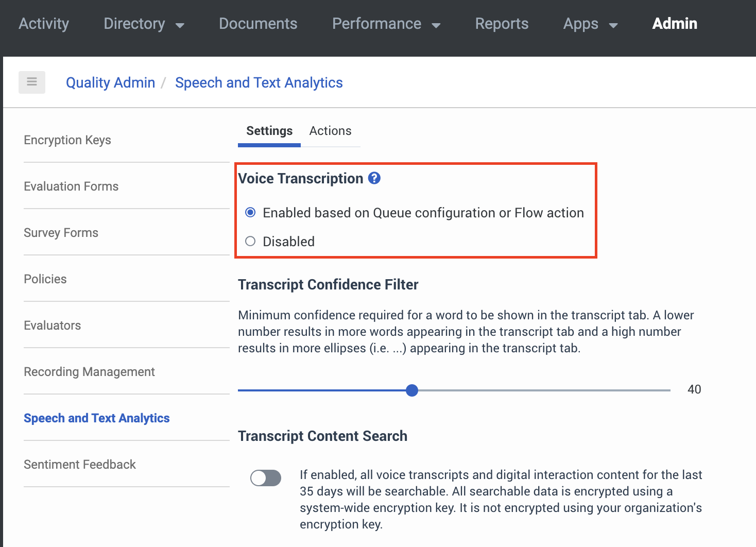The height and width of the screenshot is (547, 756).
Task: Navigate back to Quality Admin breadcrumb
Action: [110, 82]
